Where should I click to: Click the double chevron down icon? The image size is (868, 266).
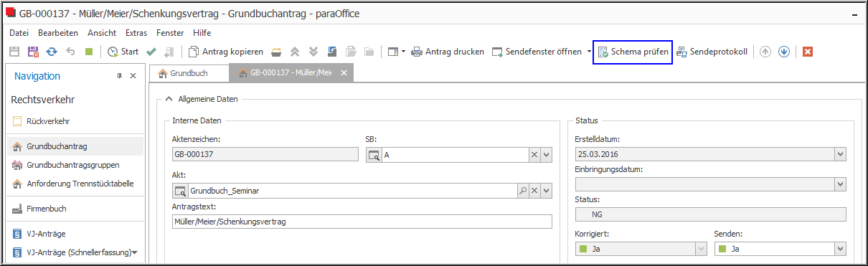pos(313,52)
